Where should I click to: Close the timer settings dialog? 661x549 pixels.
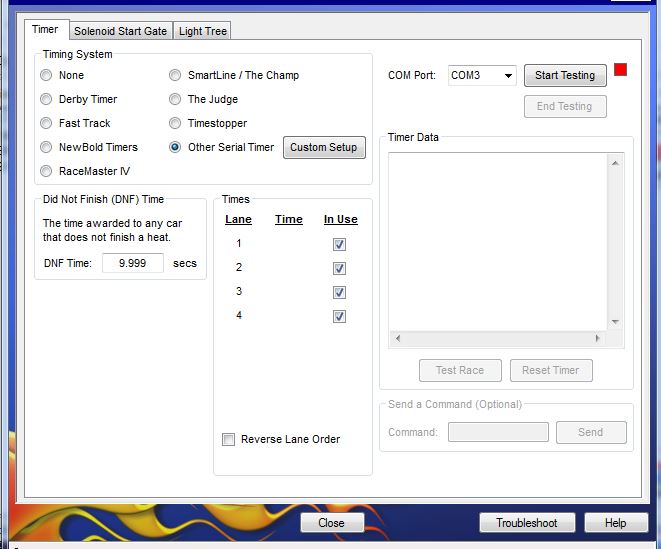click(x=331, y=522)
